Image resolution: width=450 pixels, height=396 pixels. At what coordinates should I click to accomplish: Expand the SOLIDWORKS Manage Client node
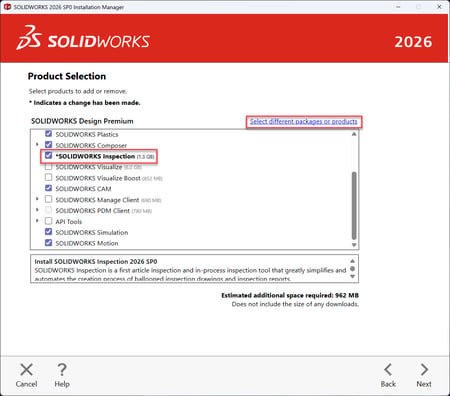pyautogui.click(x=37, y=199)
